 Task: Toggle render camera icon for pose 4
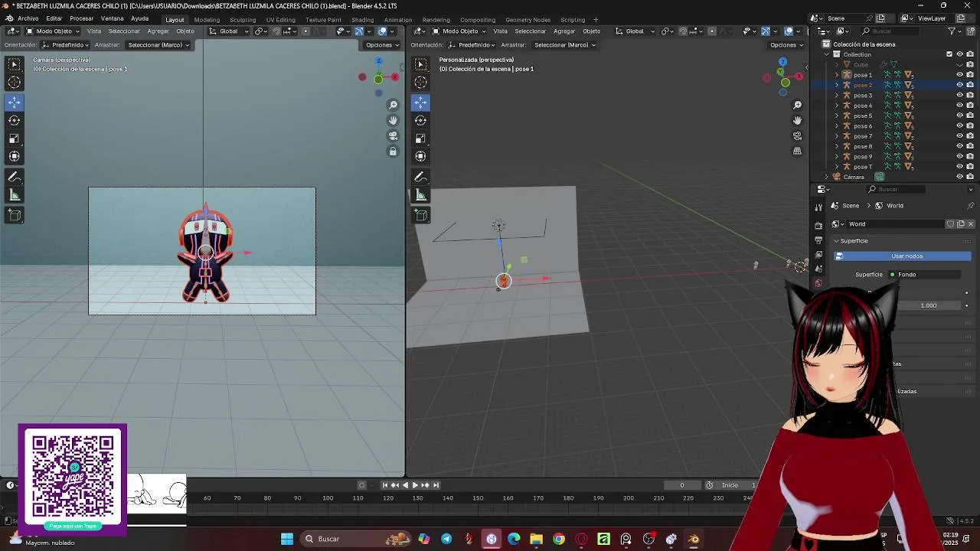970,106
